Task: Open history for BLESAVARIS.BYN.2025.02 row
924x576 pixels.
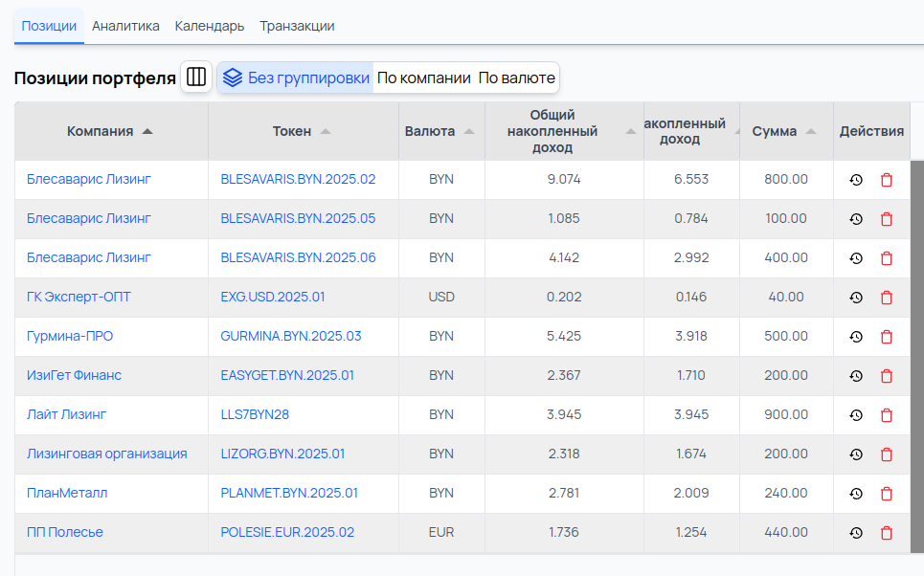Action: click(x=856, y=180)
